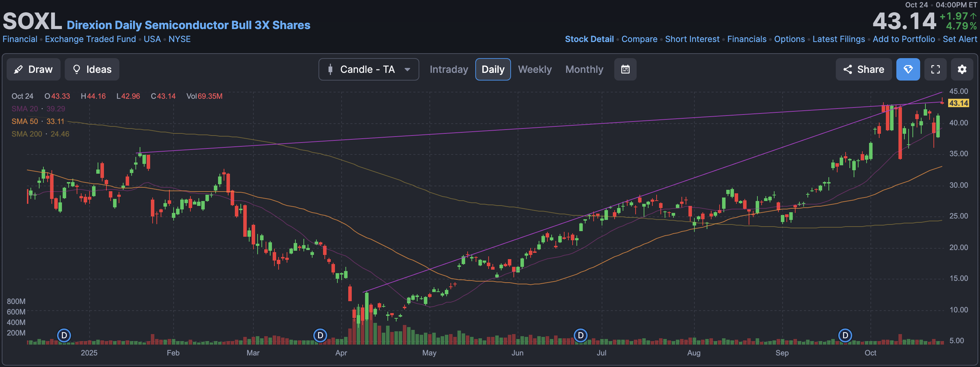This screenshot has width=980, height=367.
Task: Click the C 43.14 close price readout
Action: click(x=163, y=96)
